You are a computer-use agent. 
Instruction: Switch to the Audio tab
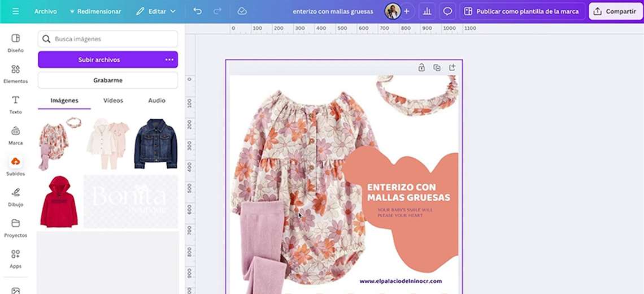[157, 100]
